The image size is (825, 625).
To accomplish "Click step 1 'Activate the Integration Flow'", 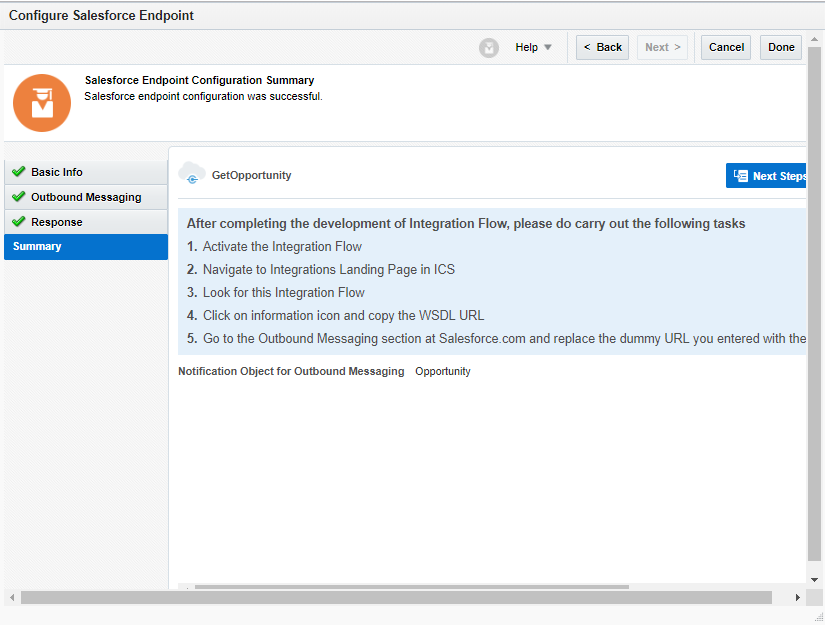I will tap(275, 247).
